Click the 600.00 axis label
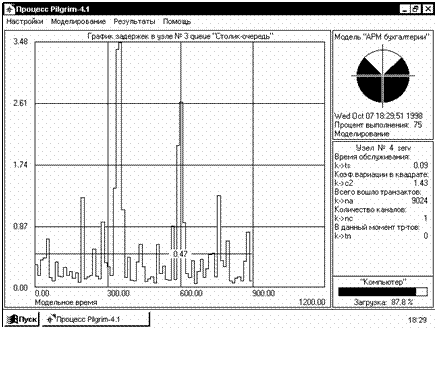The height and width of the screenshot is (365, 438). tap(191, 293)
